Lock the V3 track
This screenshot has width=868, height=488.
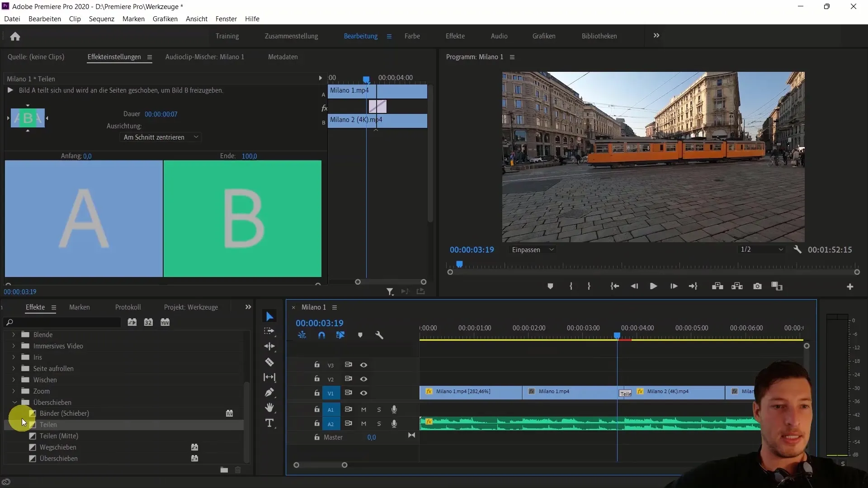point(317,365)
